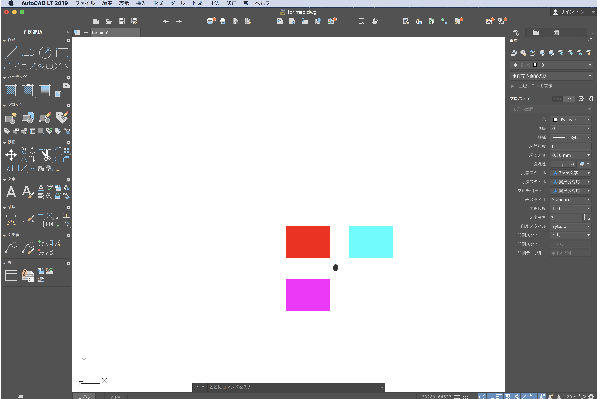Open the middle tab icon of right palette

(536, 33)
